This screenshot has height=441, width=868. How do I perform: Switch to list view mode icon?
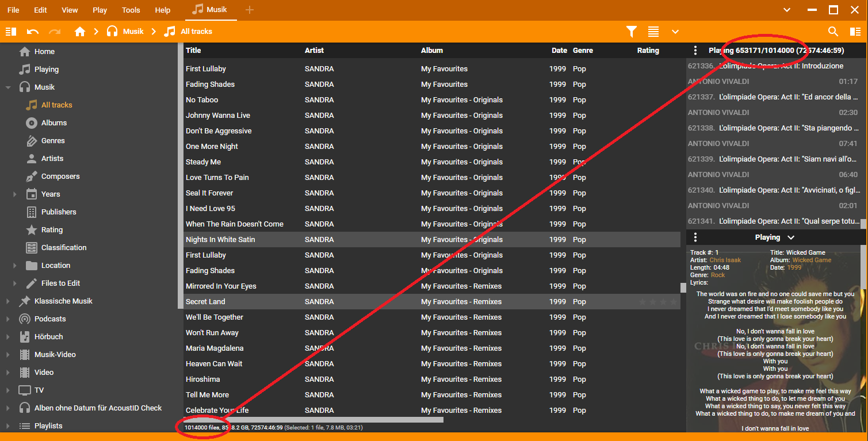653,32
